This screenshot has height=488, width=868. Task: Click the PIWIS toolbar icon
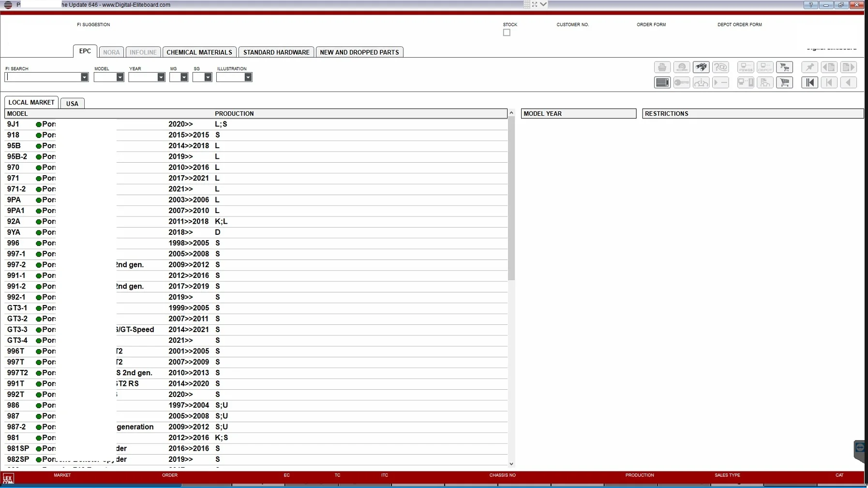(x=746, y=67)
